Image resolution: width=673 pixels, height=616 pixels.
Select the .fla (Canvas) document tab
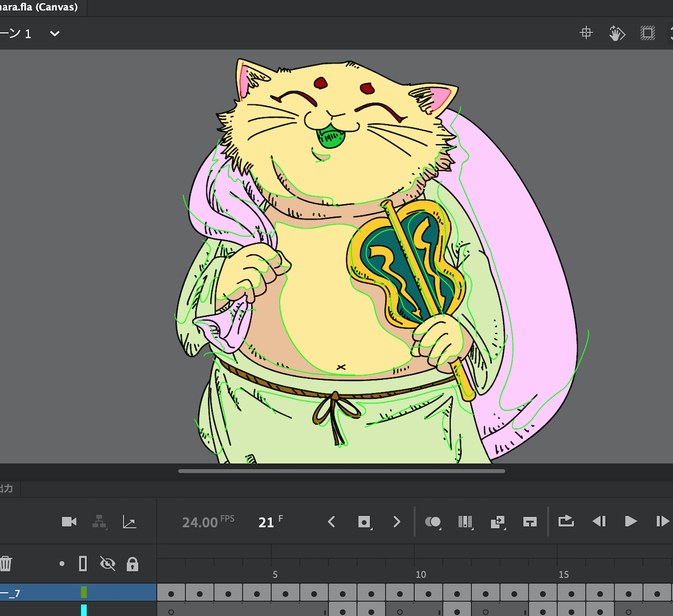[x=39, y=7]
